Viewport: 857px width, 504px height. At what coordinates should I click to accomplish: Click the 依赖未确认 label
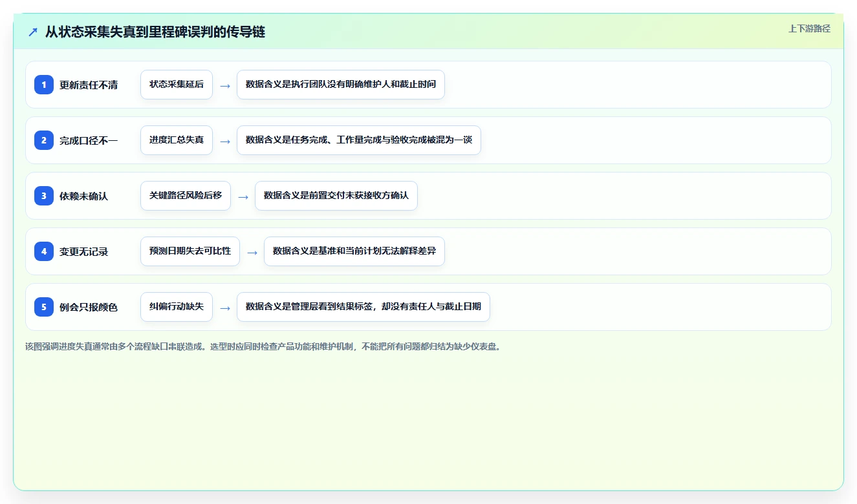coord(84,196)
